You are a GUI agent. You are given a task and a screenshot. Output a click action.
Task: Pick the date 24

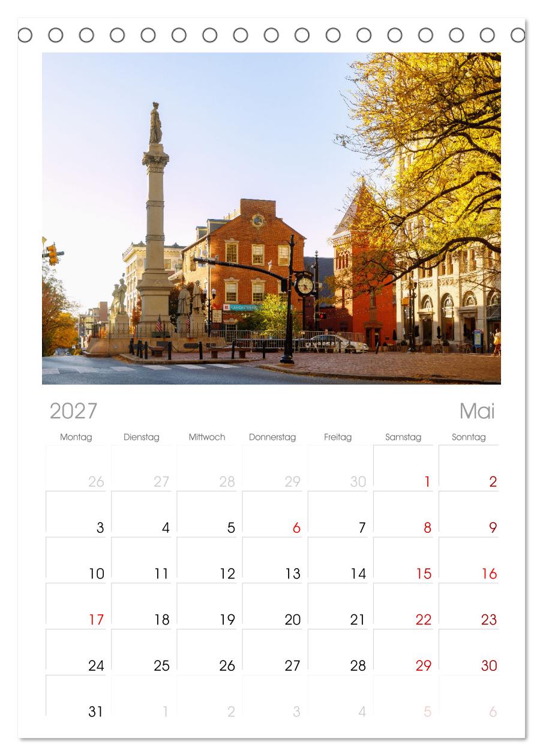tap(97, 665)
